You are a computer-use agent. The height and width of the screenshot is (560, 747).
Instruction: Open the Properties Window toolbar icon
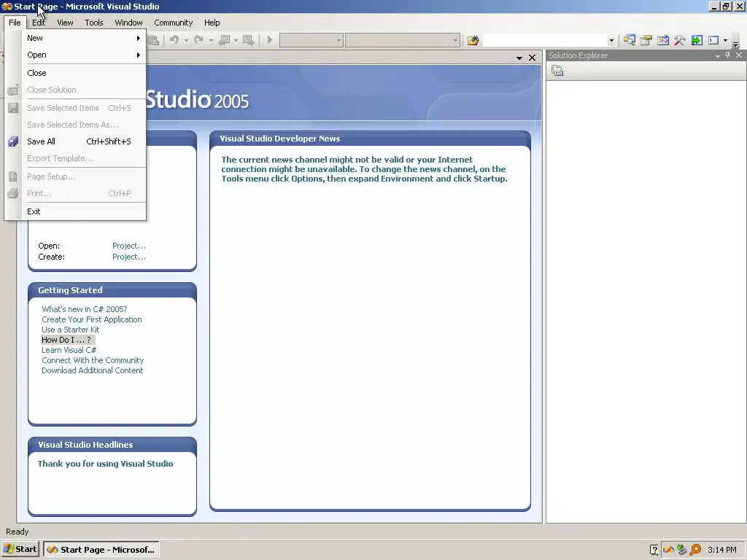pos(646,41)
